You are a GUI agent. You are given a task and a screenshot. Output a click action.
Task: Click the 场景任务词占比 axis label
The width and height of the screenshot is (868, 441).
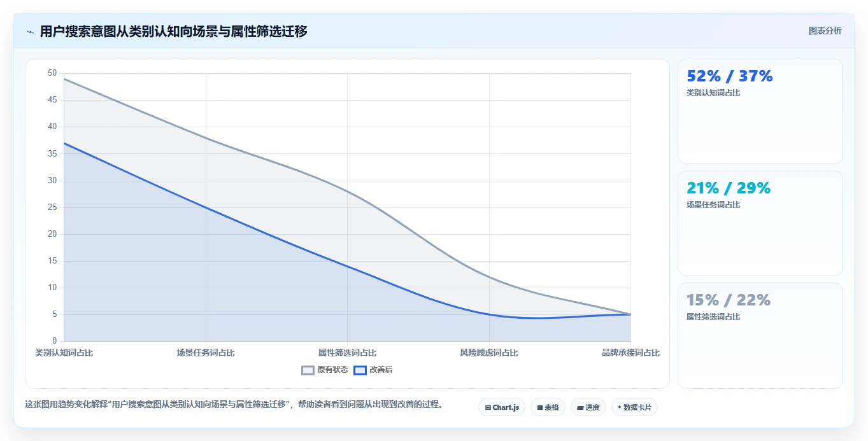(206, 353)
